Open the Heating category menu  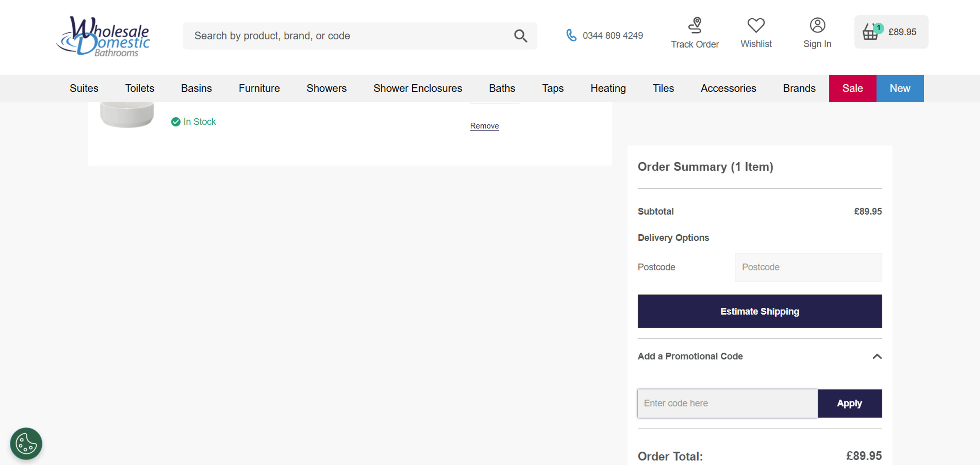608,88
